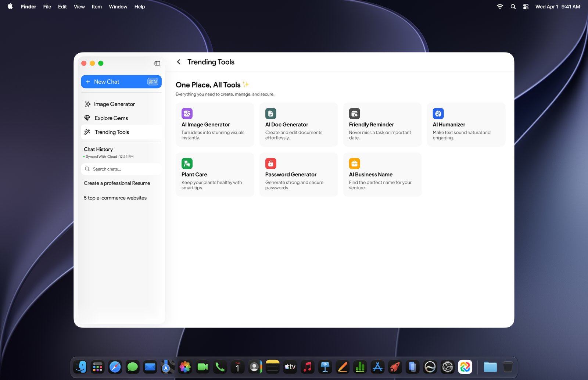Image resolution: width=588 pixels, height=380 pixels.
Task: Click the Explore Gems diamond icon
Action: [87, 118]
